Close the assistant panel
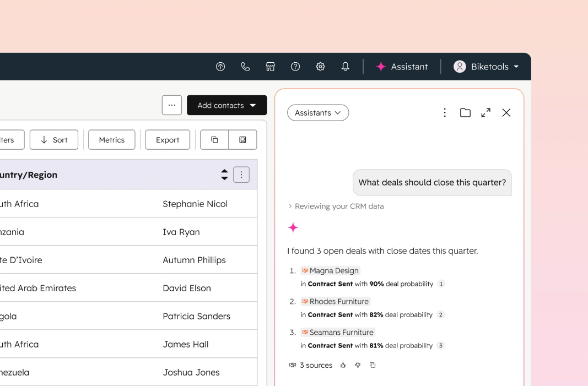 pos(506,113)
